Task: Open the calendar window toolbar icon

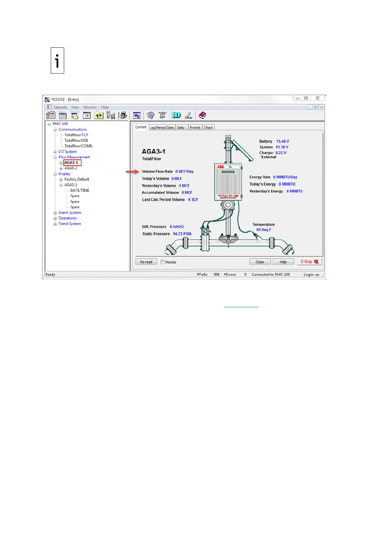Action: pos(87,115)
